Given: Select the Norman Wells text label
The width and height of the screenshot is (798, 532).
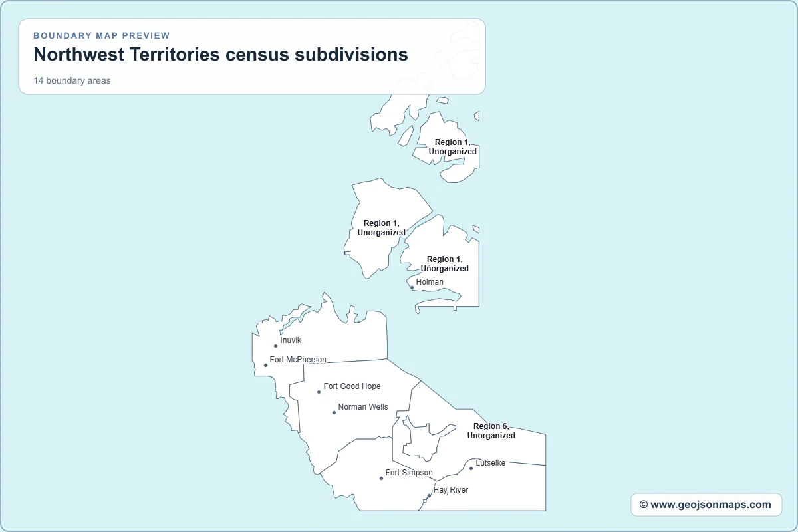Looking at the screenshot, I should [363, 407].
